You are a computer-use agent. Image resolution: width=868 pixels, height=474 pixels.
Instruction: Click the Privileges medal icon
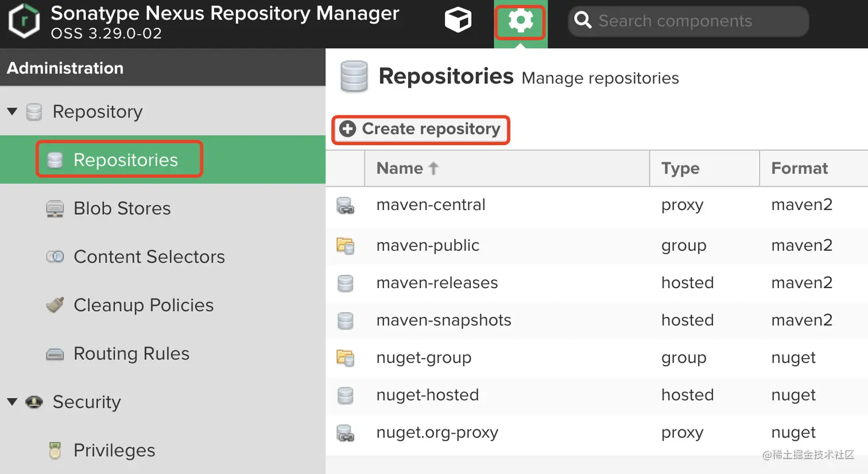pyautogui.click(x=55, y=450)
